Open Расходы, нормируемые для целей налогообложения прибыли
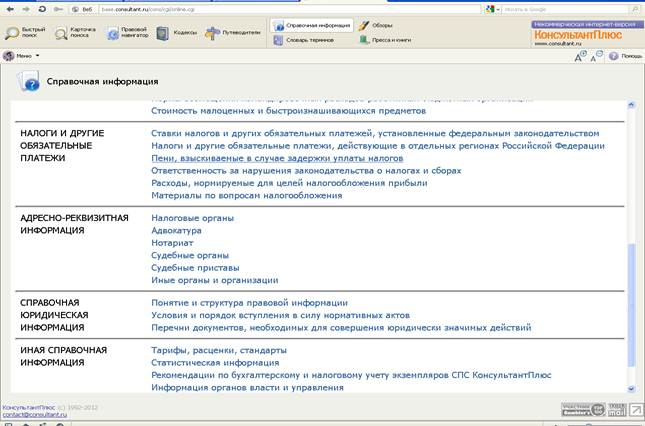Image resolution: width=645 pixels, height=426 pixels. tap(289, 183)
